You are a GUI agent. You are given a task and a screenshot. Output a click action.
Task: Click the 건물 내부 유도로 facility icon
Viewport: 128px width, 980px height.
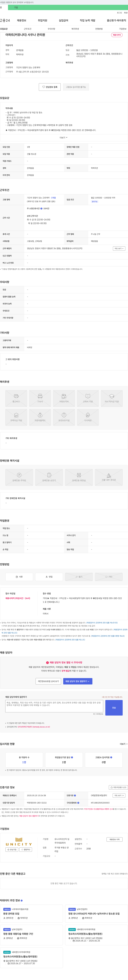tap(109, 477)
